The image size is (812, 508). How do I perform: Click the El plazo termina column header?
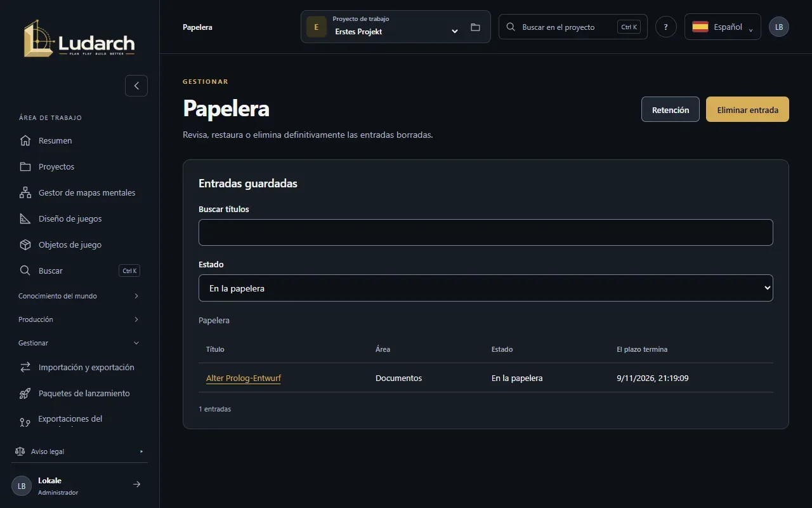point(642,349)
